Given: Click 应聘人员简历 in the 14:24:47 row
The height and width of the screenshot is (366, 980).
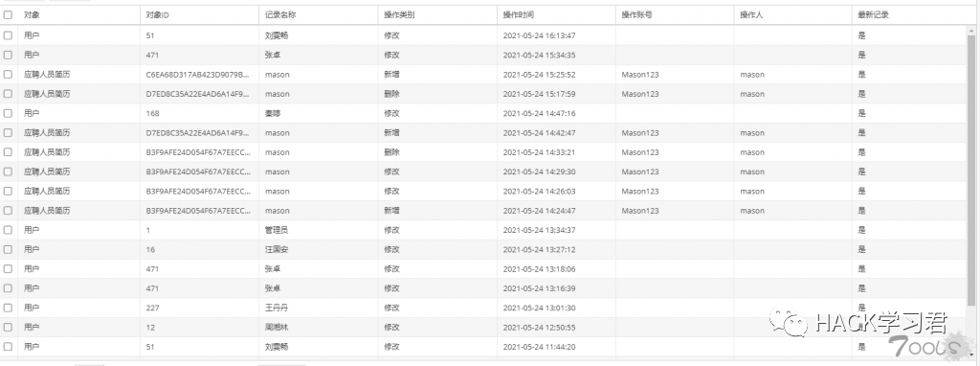Looking at the screenshot, I should click(47, 210).
